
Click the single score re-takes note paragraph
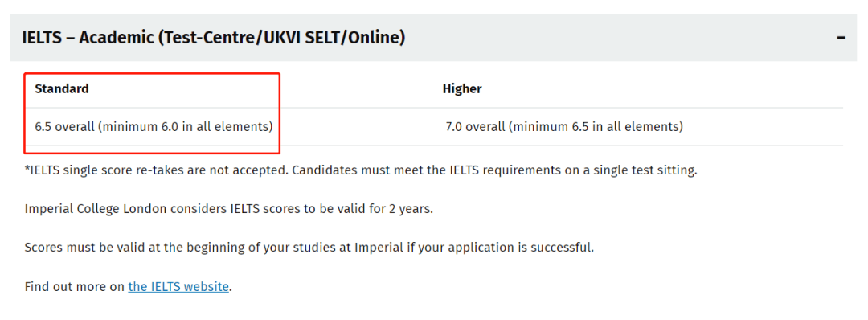361,170
